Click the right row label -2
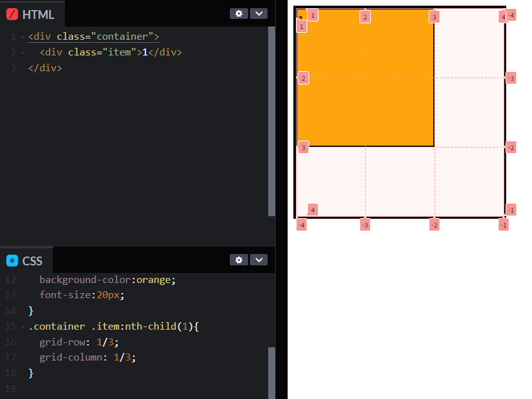Image resolution: width=532 pixels, height=399 pixels. click(511, 147)
